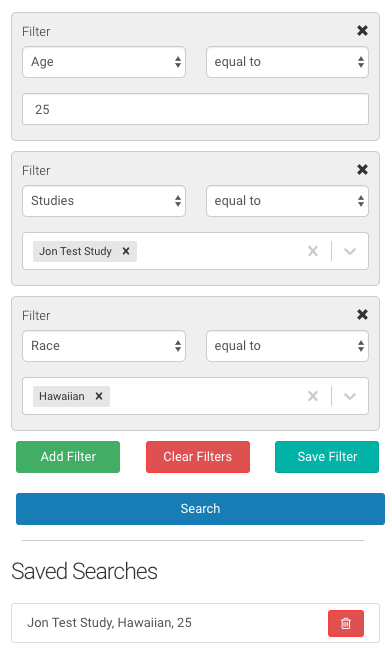This screenshot has width=390, height=656.
Task: Open the Race field dropdown
Action: click(104, 346)
